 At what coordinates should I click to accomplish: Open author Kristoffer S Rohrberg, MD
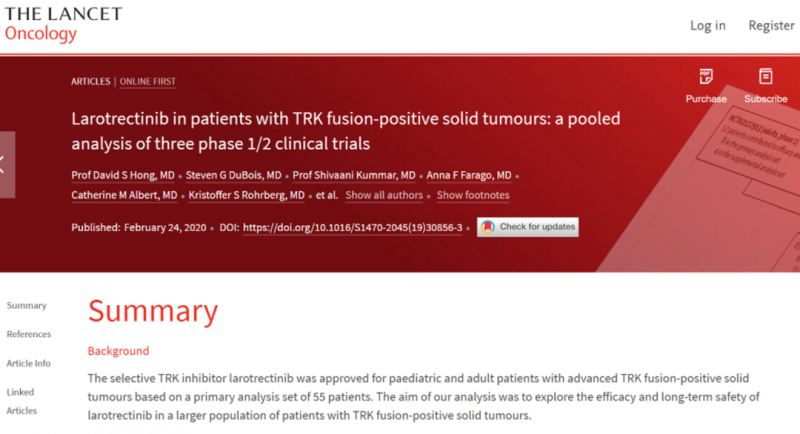tap(246, 195)
